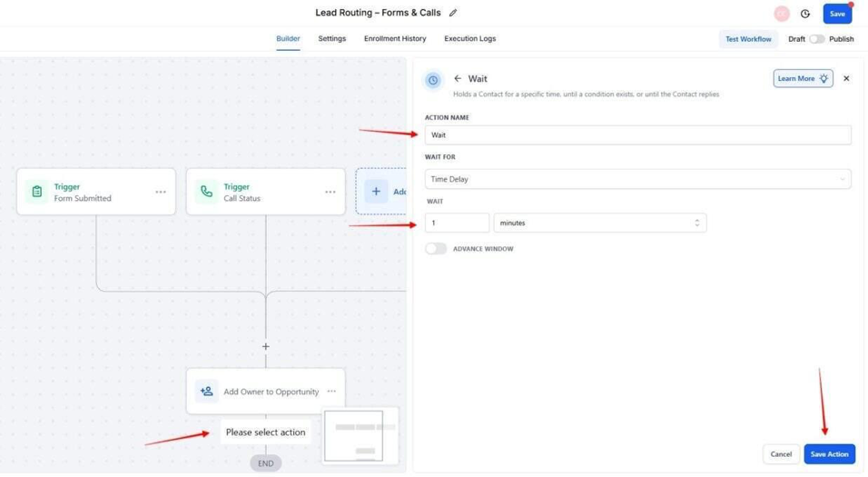This screenshot has width=868, height=477.
Task: Click the pencil icon to rename workflow
Action: coord(453,13)
